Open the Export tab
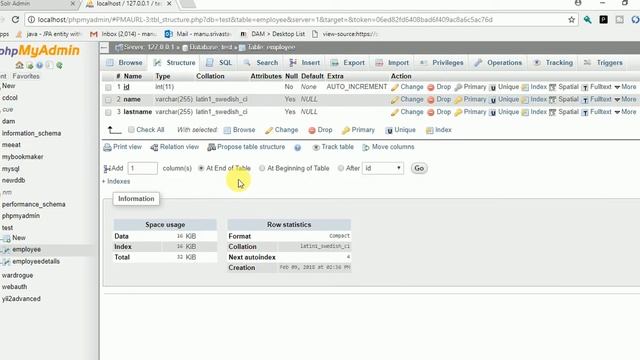The width and height of the screenshot is (640, 360). [x=348, y=63]
